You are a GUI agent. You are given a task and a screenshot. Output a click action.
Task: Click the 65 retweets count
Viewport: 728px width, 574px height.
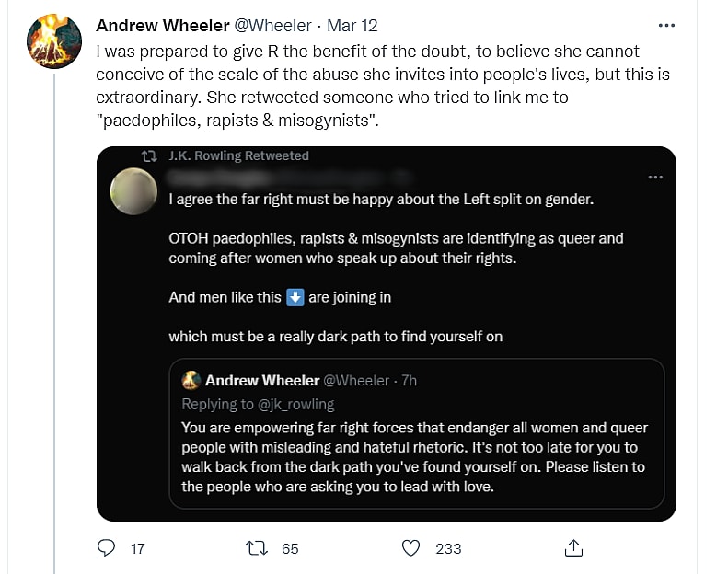click(290, 548)
